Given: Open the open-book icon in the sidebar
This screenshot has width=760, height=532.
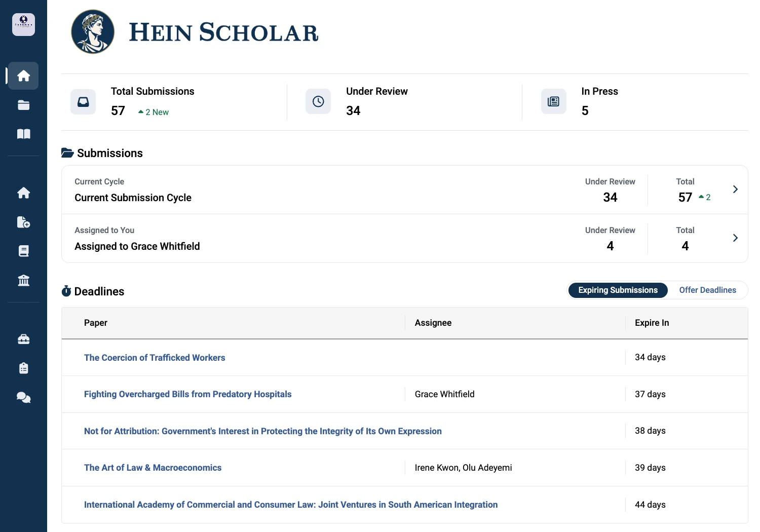Looking at the screenshot, I should pos(23,134).
